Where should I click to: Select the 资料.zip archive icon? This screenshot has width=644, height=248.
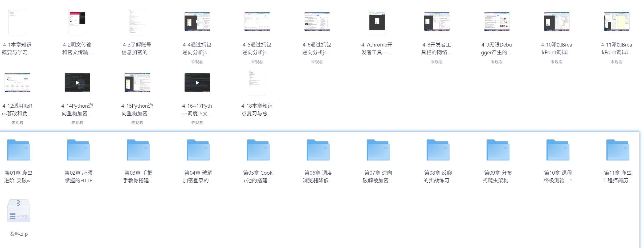click(x=19, y=211)
